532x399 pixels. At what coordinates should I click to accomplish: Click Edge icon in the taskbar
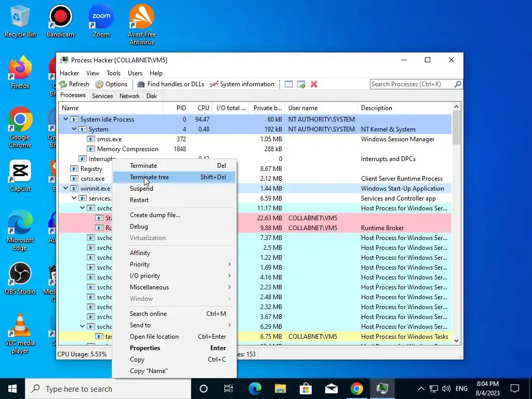255,389
